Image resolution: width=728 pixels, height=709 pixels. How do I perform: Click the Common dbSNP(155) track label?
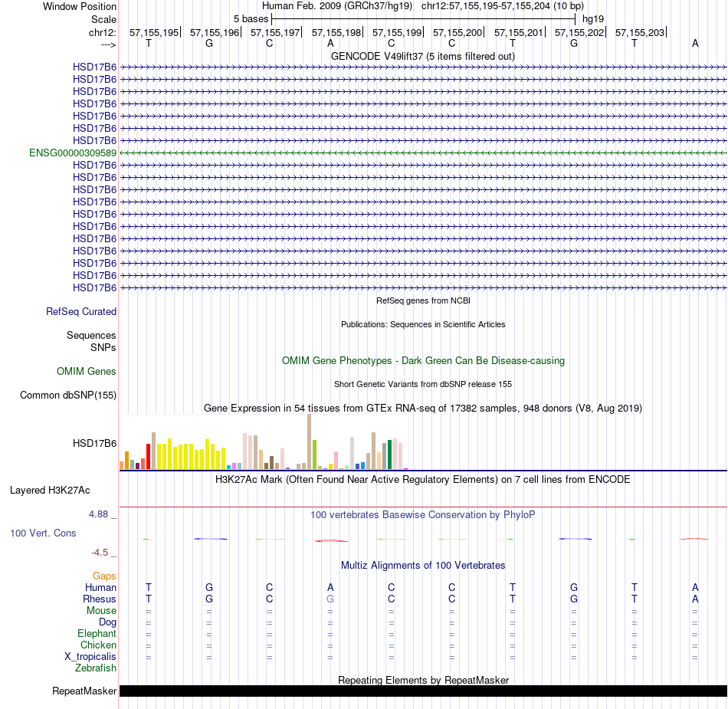click(x=68, y=396)
